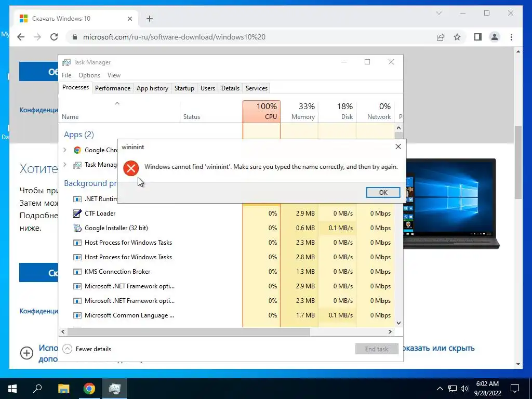Switch to the Details tab
The height and width of the screenshot is (399, 532).
point(230,88)
